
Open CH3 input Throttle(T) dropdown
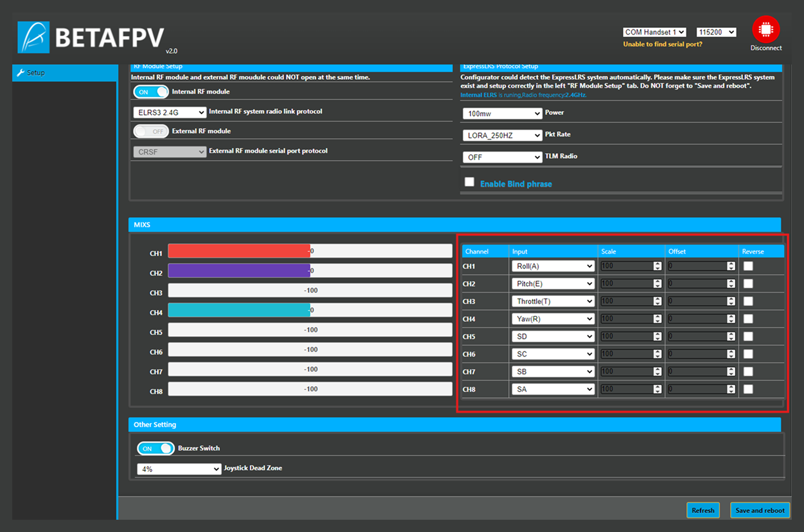click(553, 301)
